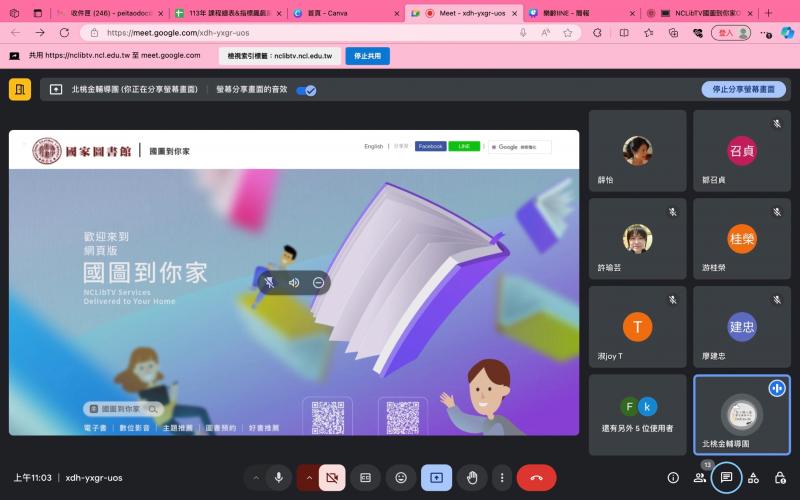Viewport: 800px width, 500px height.
Task: Go forward in the browser
Action: pos(40,33)
